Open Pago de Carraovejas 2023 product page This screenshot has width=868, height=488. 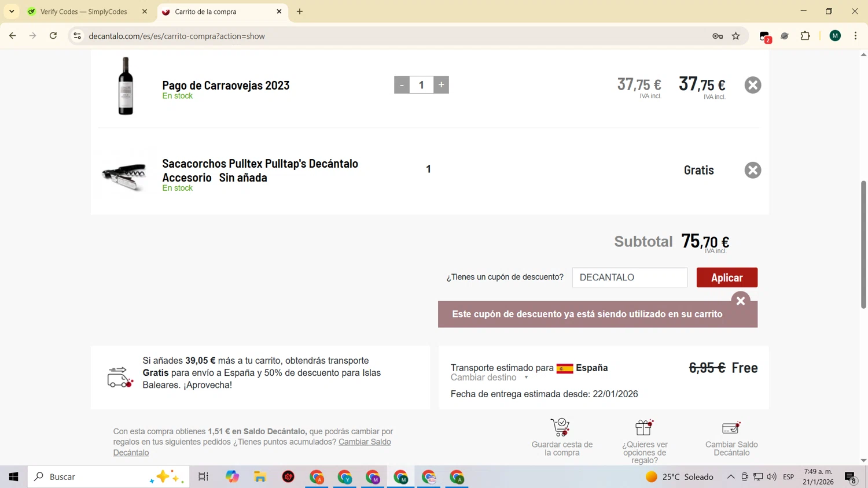click(226, 86)
